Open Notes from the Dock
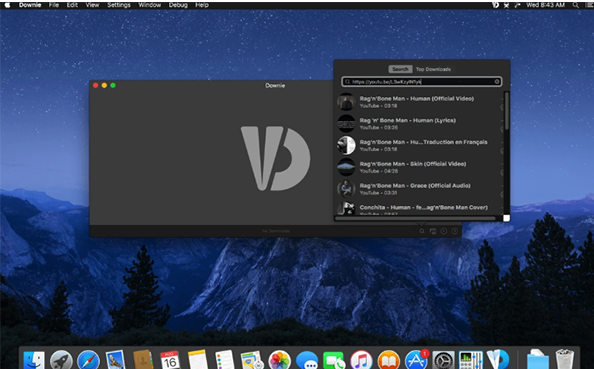 point(197,360)
